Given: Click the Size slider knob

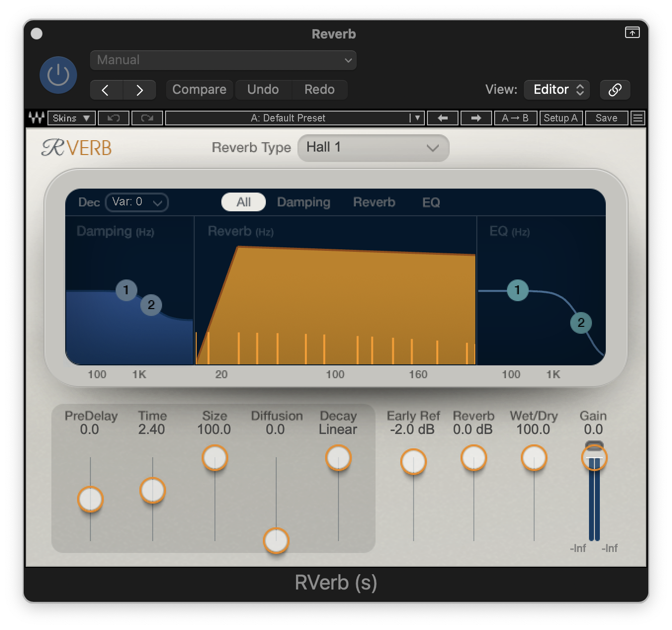Looking at the screenshot, I should coord(215,458).
